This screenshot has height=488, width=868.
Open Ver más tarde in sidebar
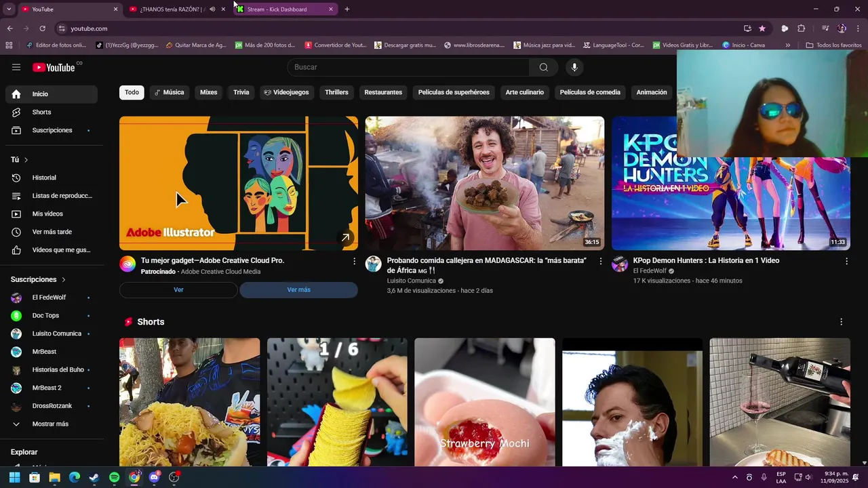[52, 232]
